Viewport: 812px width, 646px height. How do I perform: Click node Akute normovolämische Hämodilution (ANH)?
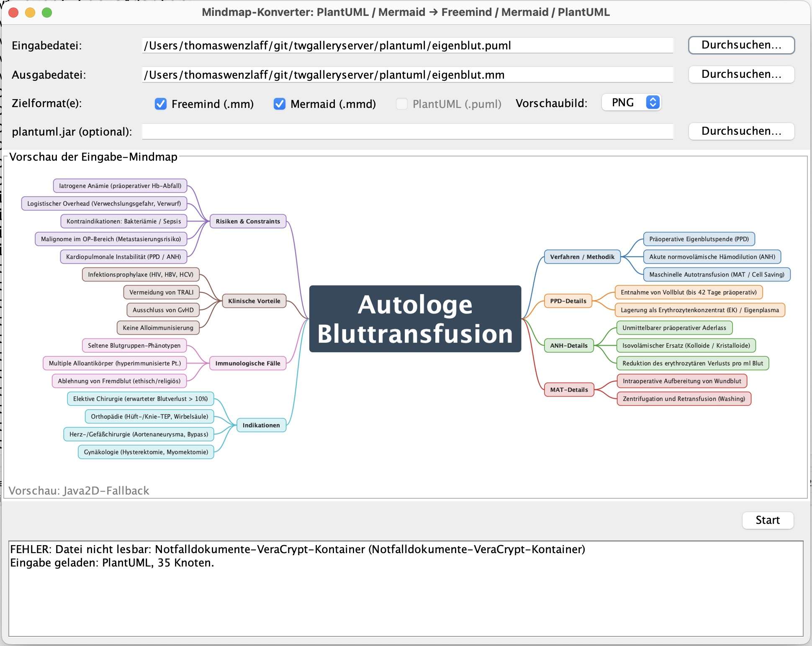coord(712,257)
